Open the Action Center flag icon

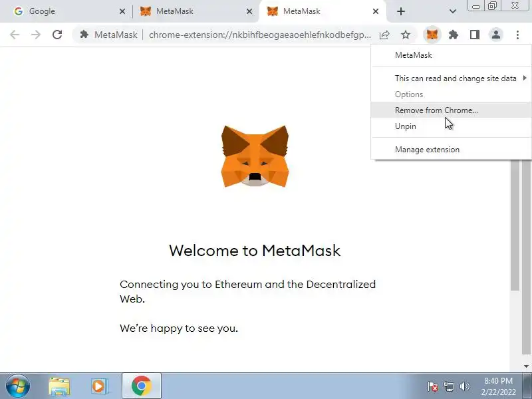click(433, 386)
